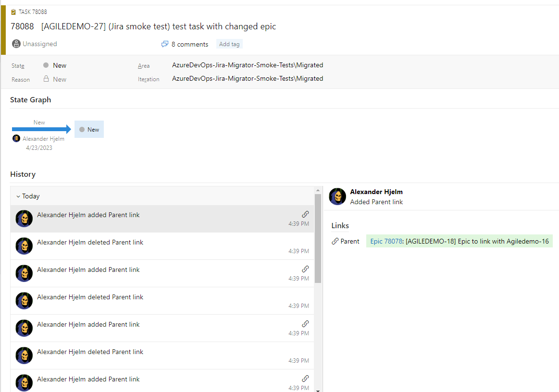Click the skull avatar on the deleted Parent link entry
The image size is (559, 392).
pos(24,245)
